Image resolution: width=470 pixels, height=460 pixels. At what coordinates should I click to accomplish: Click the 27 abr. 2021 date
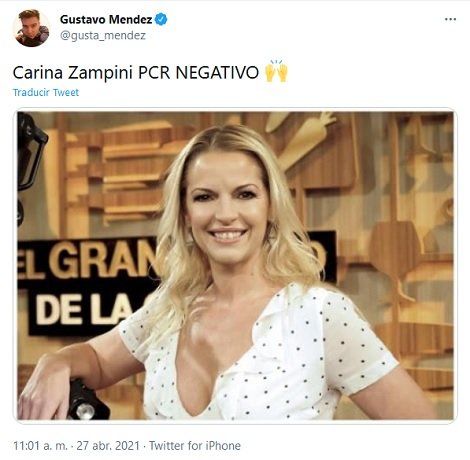108,446
